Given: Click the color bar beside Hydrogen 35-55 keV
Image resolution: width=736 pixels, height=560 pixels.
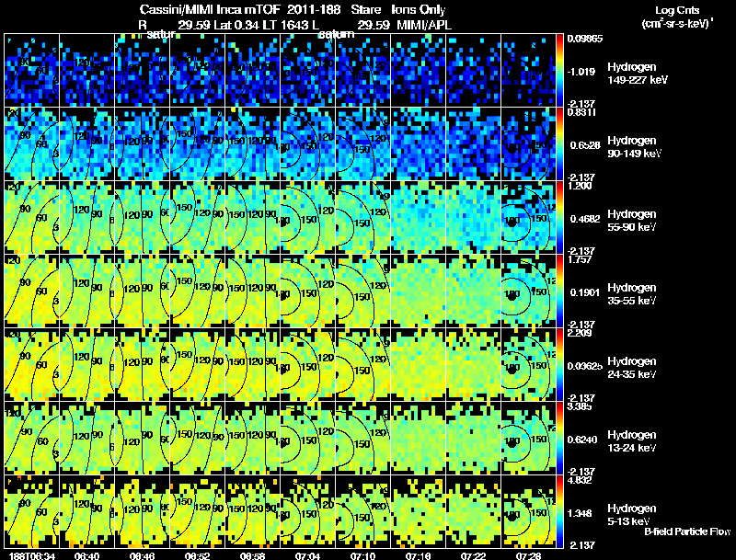Looking at the screenshot, I should coord(559,291).
